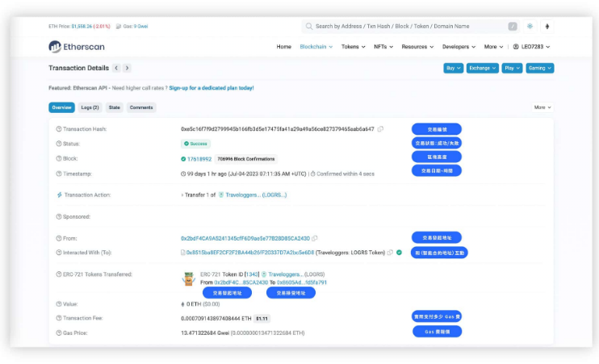Screen dimensions: 599x364
Task: Click help icon beside ERC-721 Tokens Transferred
Action: point(59,274)
